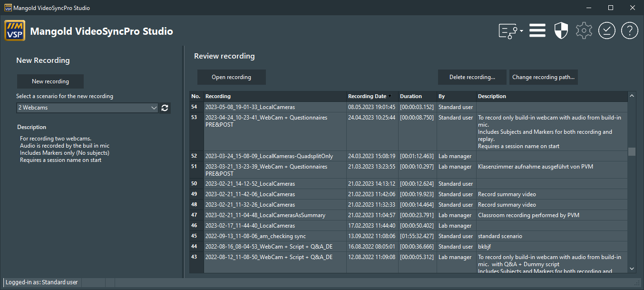Sort by Recording Date column header
Image resolution: width=644 pixels, height=290 pixels.
[x=372, y=96]
